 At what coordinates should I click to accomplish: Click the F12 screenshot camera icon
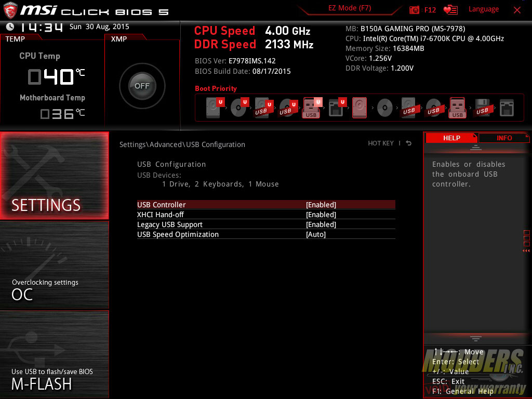pyautogui.click(x=414, y=10)
